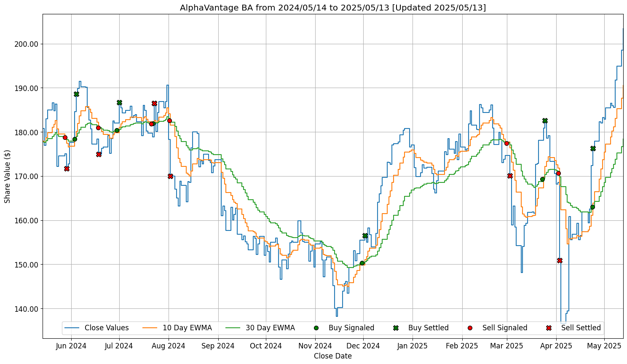The image size is (627, 364).
Task: Select the "Sell Settled" legend label
Action: (581, 328)
